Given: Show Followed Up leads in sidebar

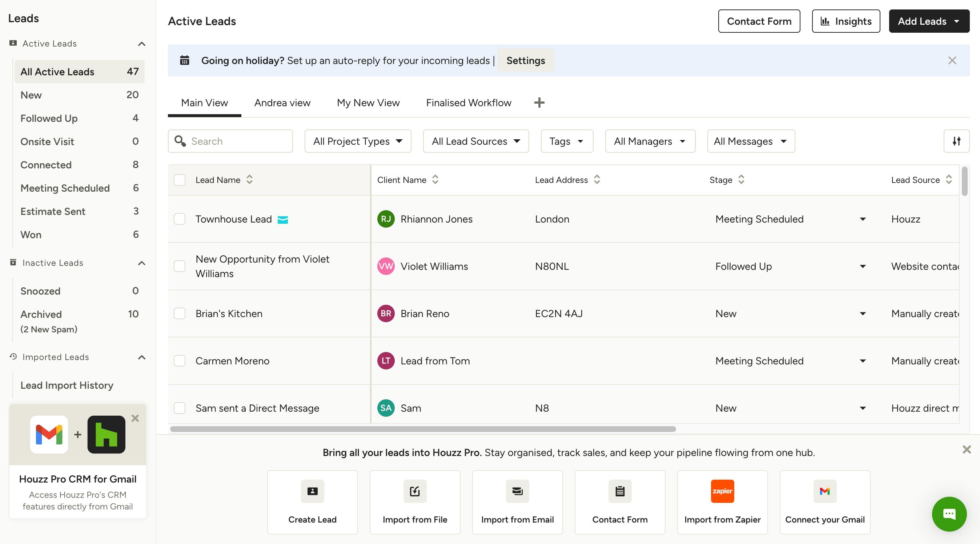Looking at the screenshot, I should coord(80,118).
